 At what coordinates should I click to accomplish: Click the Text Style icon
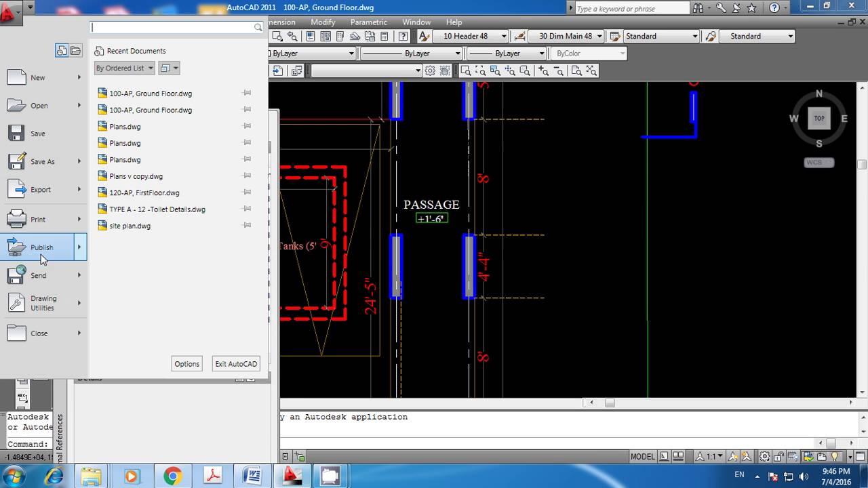[425, 37]
